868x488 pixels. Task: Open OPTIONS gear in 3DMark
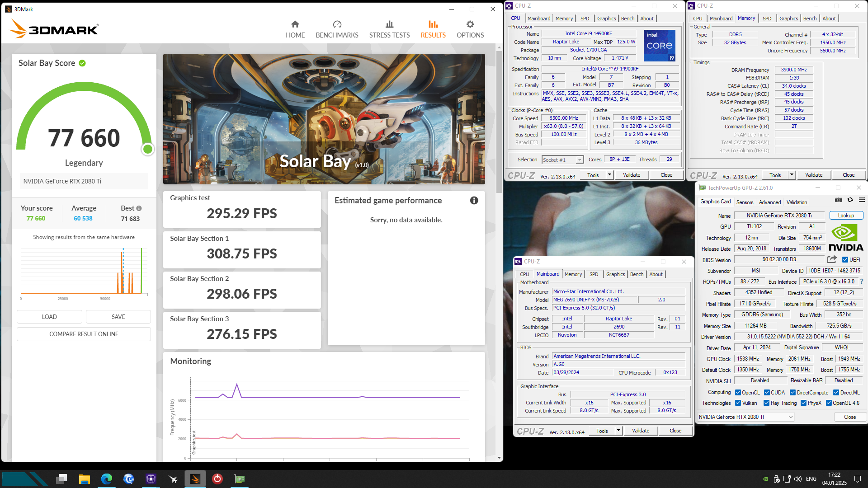(470, 29)
